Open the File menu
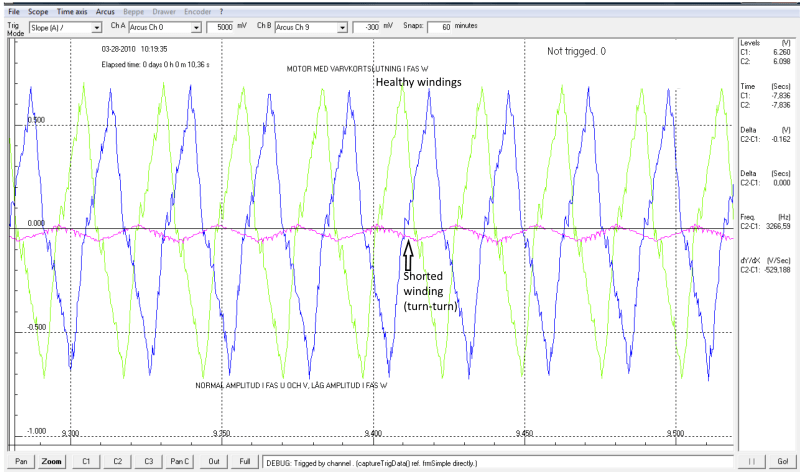This screenshot has height=472, width=800. pyautogui.click(x=14, y=11)
